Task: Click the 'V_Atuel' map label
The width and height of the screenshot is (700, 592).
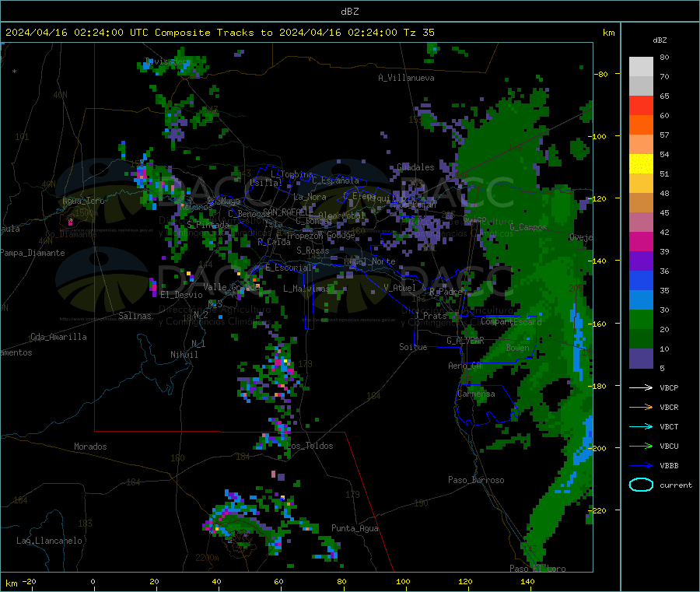Action: [400, 288]
